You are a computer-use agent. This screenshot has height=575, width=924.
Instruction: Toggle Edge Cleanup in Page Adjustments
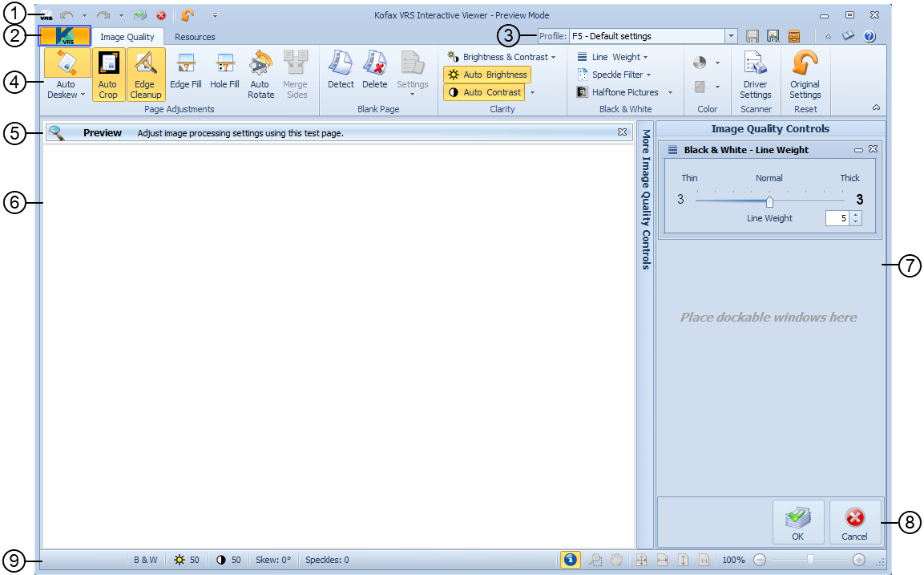[x=146, y=75]
